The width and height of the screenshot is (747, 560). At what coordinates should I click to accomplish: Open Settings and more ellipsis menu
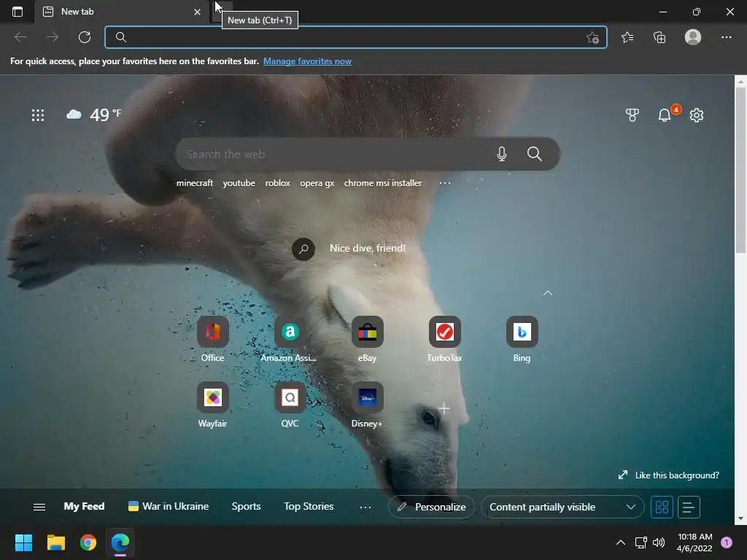pos(726,37)
